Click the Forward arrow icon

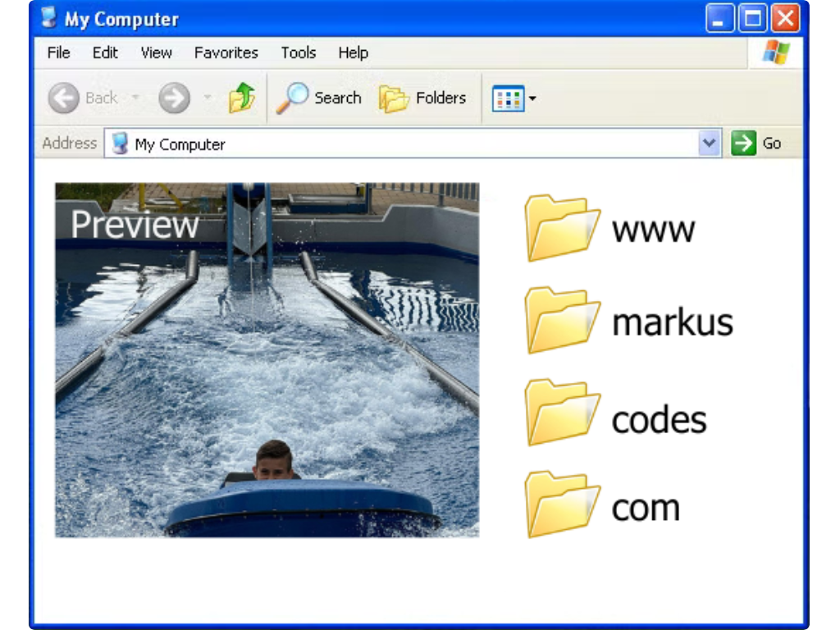click(174, 98)
